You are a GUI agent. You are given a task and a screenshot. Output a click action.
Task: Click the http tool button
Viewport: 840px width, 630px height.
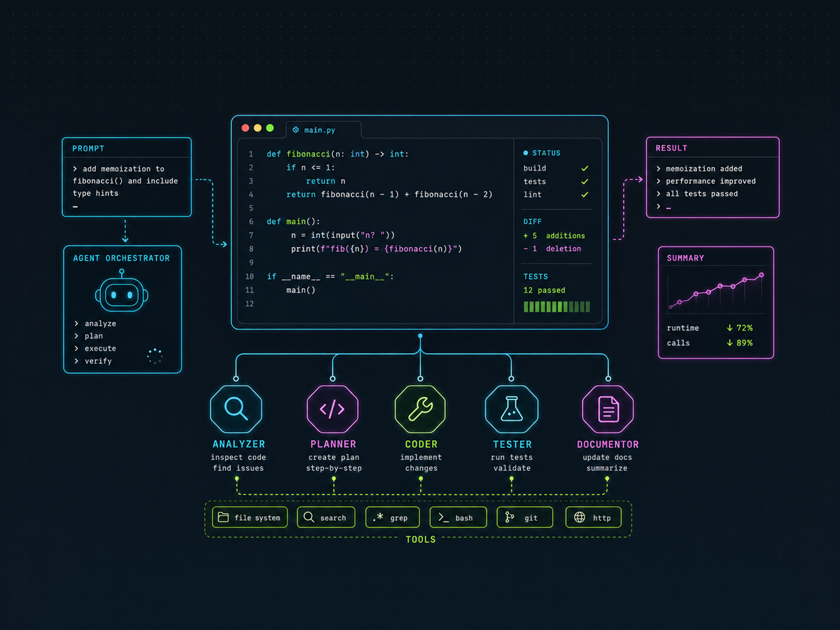coord(594,517)
